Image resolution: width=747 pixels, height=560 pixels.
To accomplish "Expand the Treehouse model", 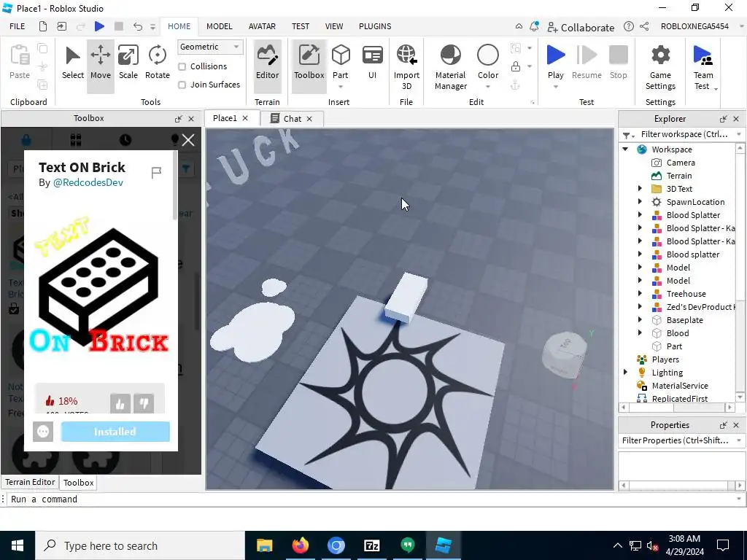I will tap(640, 294).
